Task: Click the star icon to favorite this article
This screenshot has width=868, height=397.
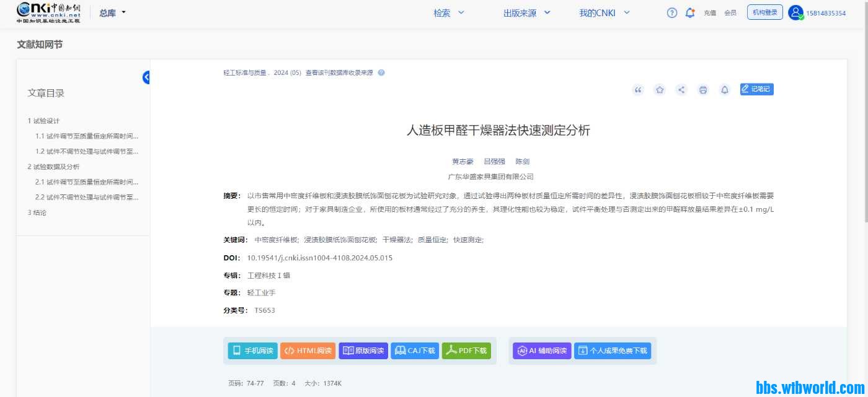Action: pyautogui.click(x=660, y=89)
